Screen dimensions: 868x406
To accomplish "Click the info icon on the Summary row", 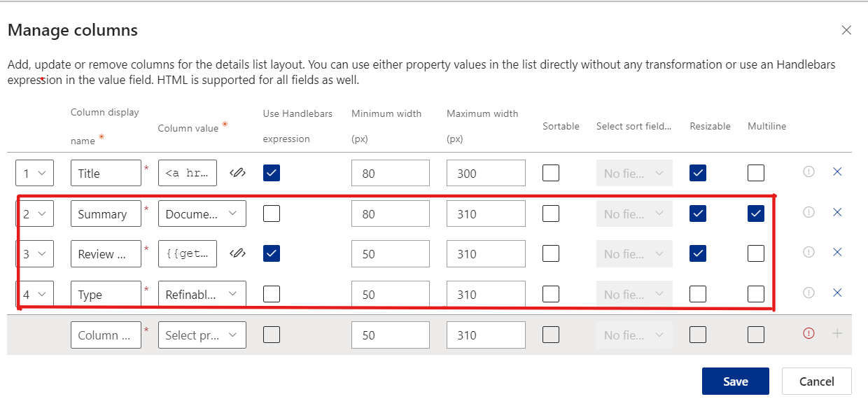I will (x=808, y=213).
